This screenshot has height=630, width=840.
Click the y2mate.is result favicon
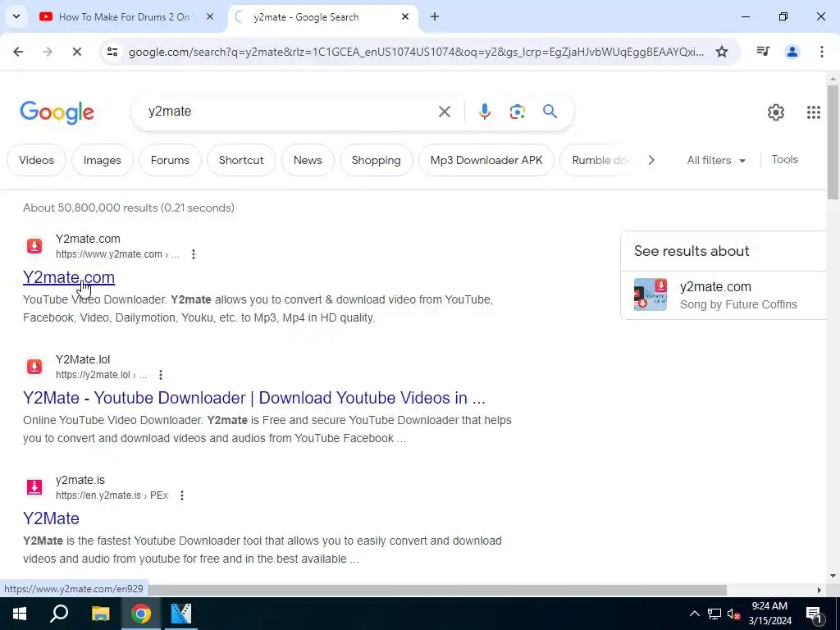tap(34, 487)
